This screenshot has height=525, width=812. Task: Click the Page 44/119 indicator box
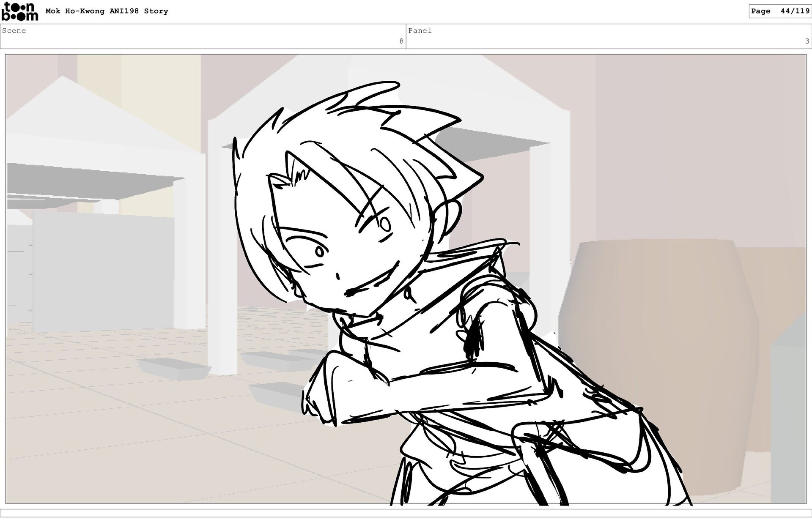[779, 11]
